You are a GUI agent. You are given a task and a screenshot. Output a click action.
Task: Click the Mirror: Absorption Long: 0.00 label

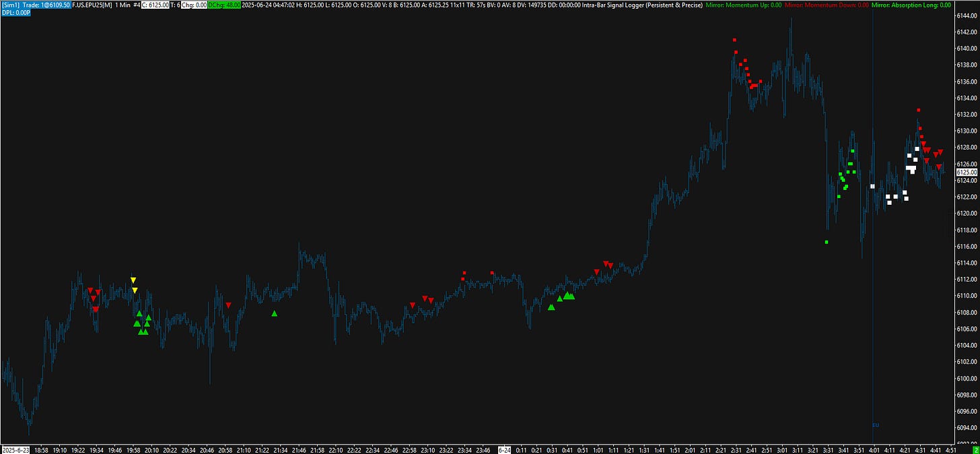[x=911, y=5]
